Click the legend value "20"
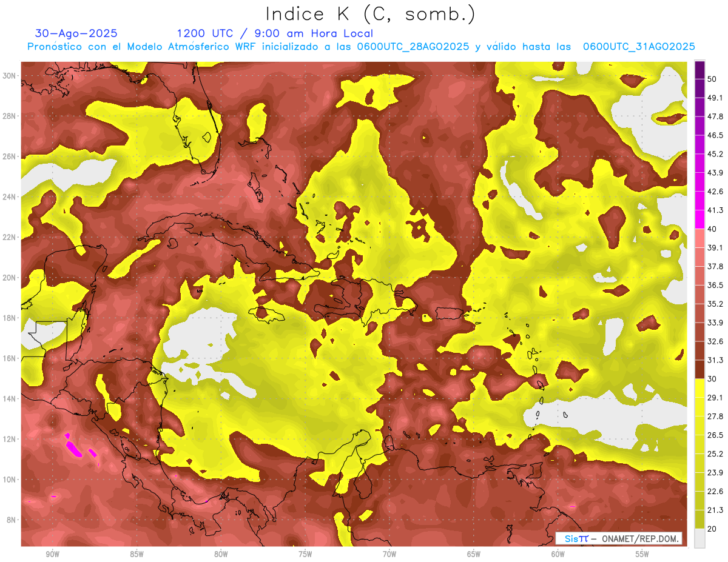Viewport: 728px width, 562px height. point(713,528)
